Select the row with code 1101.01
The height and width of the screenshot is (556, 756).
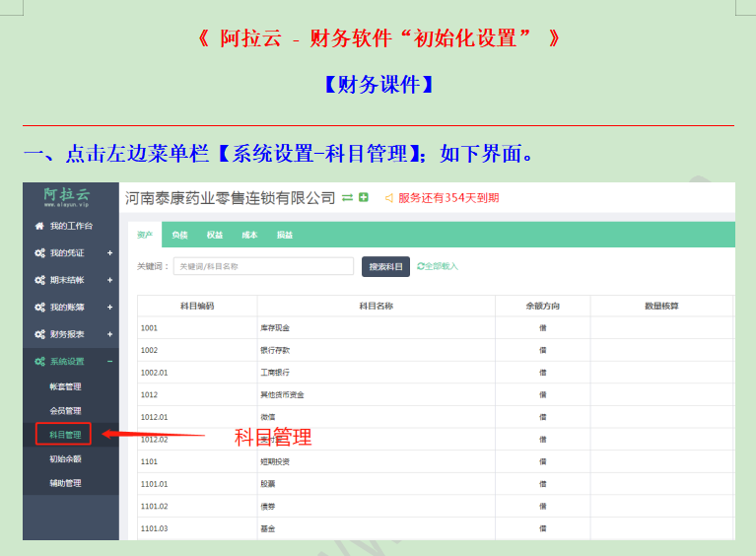point(436,484)
